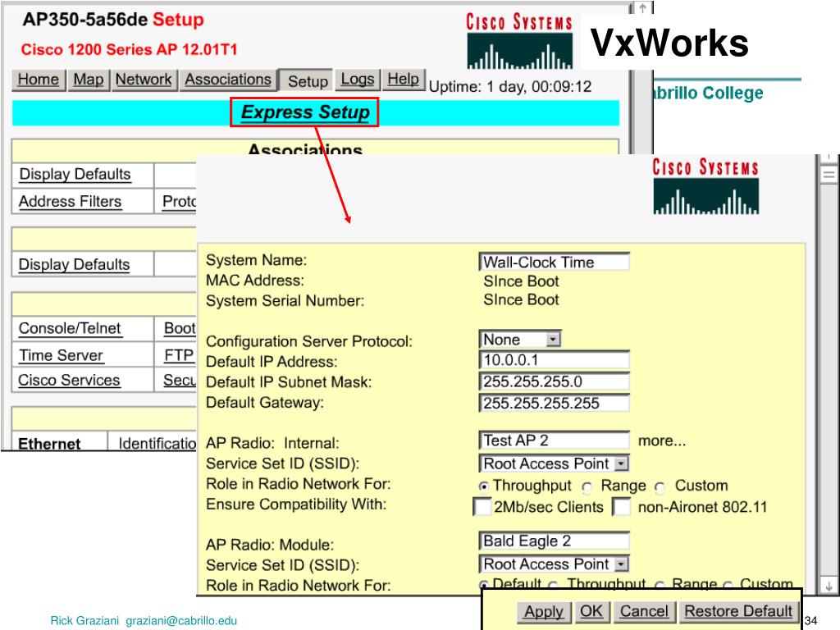Click the more... link
The image size is (840, 630).
662,441
